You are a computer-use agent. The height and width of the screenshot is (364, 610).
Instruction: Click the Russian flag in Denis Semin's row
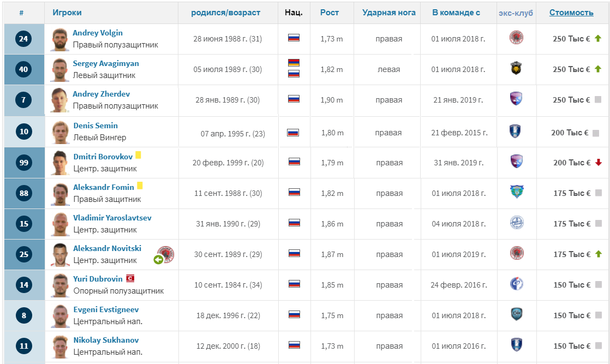click(x=293, y=133)
